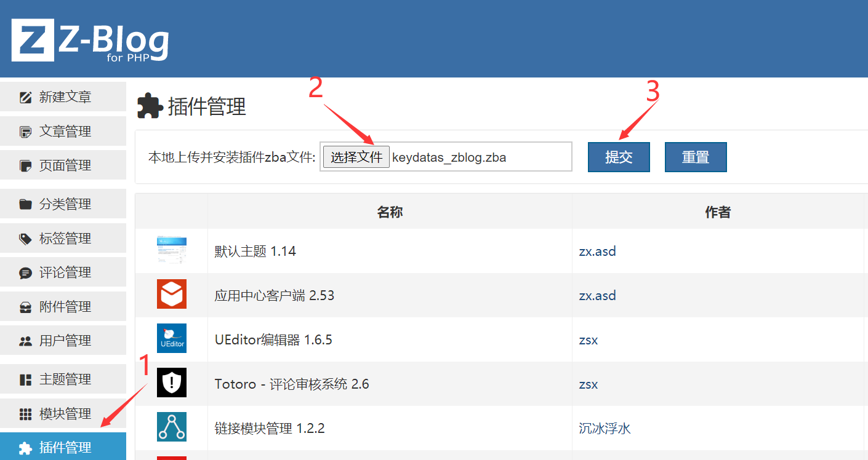Screen dimensions: 868x460
Task: Click the 插件管理 page heading
Action: point(207,106)
